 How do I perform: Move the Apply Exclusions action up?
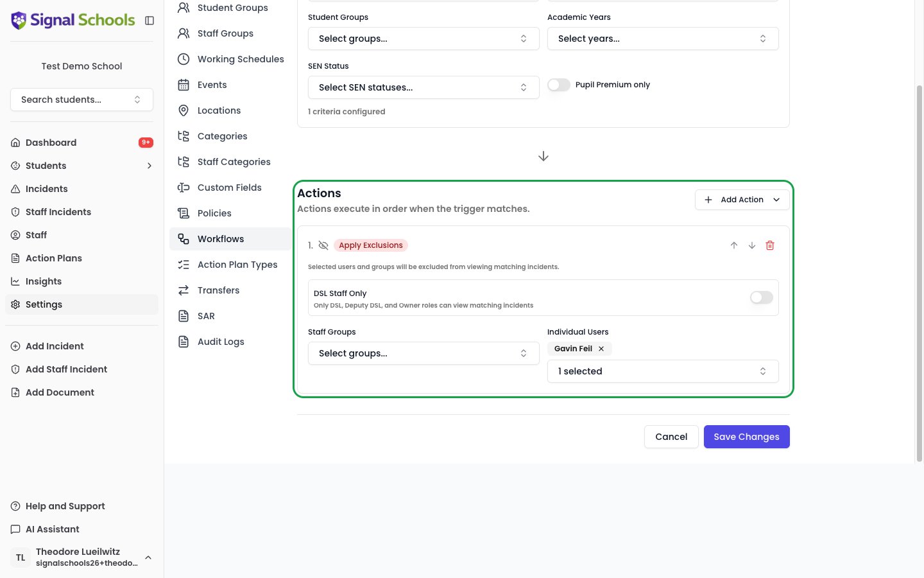click(x=734, y=245)
